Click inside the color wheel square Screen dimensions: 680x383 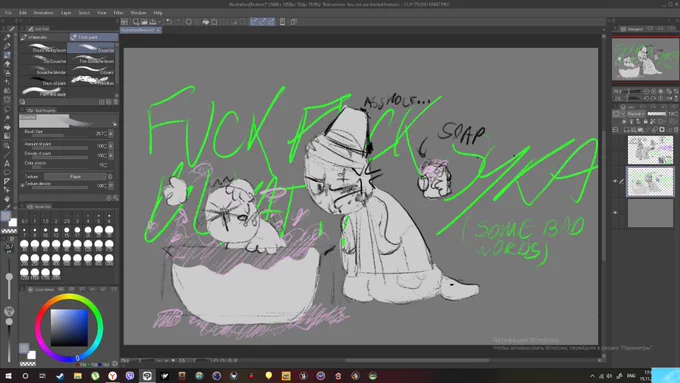click(x=69, y=327)
